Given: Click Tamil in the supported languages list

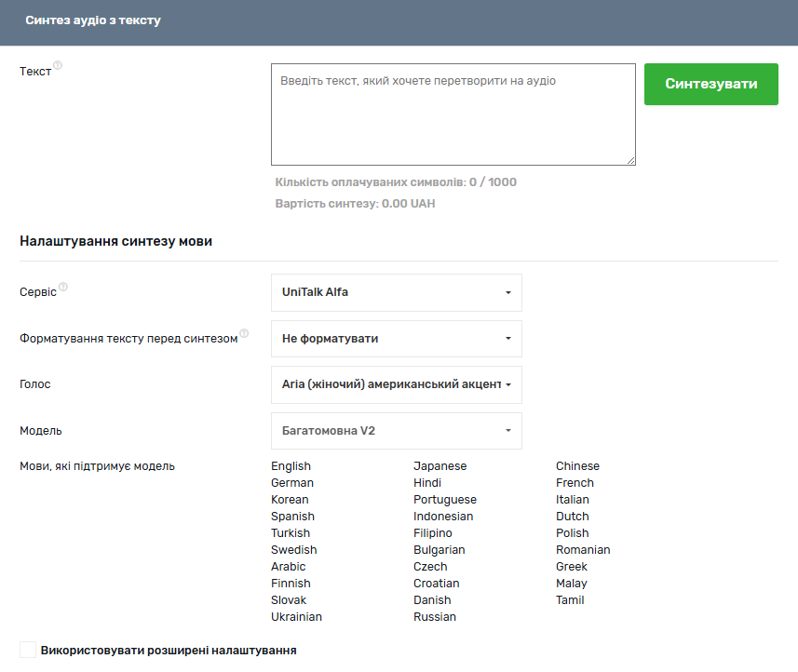Looking at the screenshot, I should tap(570, 600).
